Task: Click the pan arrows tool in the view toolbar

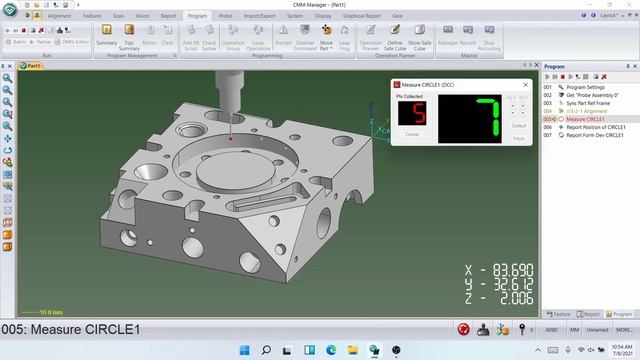Action: (x=7, y=138)
